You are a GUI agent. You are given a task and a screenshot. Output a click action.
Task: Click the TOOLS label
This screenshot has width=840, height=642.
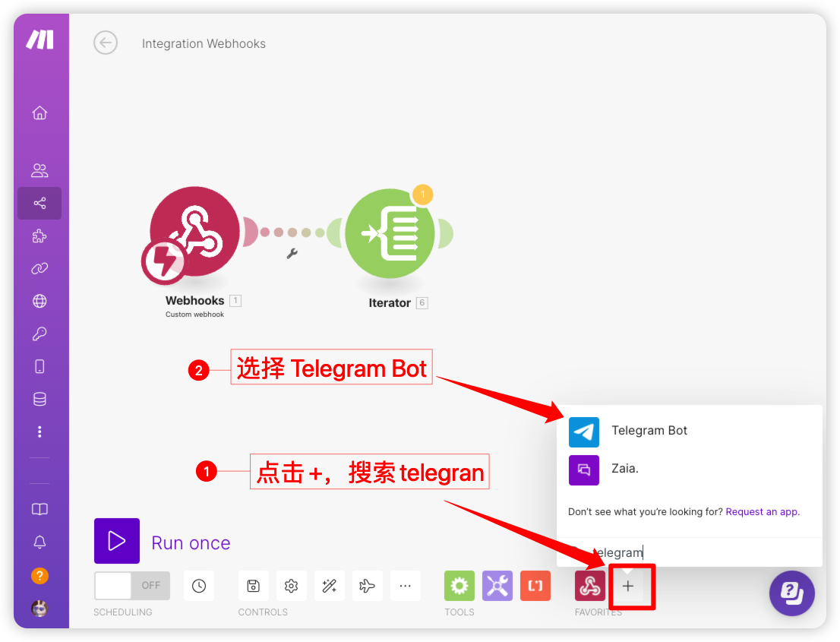coord(459,612)
